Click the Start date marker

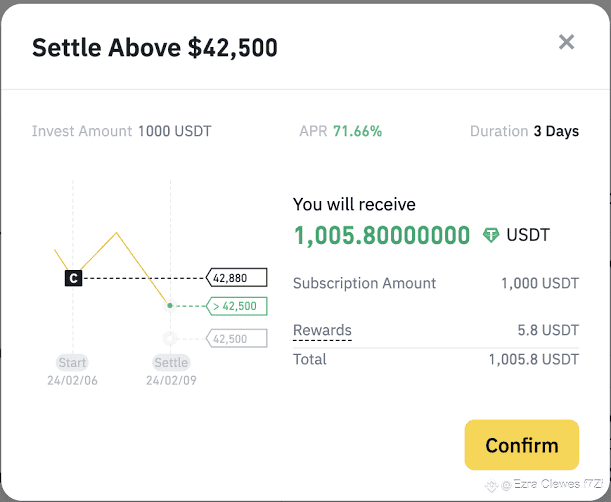[x=72, y=362]
